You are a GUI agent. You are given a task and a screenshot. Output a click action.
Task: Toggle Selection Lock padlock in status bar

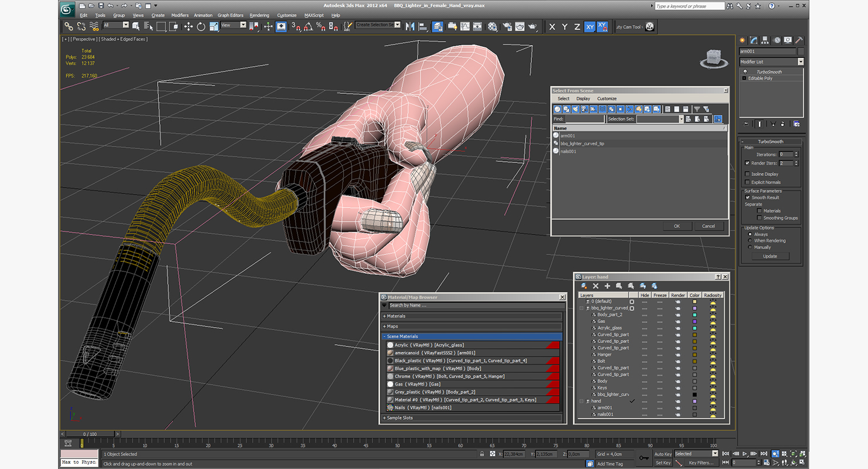pyautogui.click(x=482, y=454)
